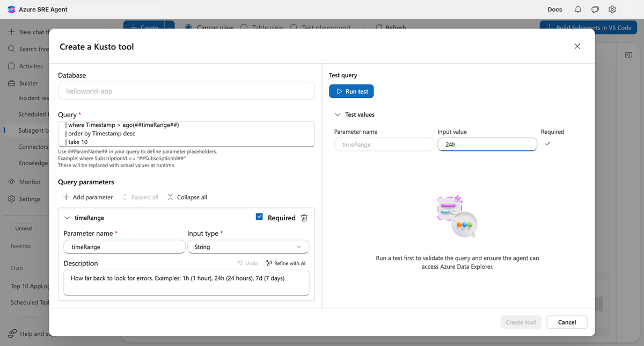Click the Input value field containing 24h
This screenshot has width=644, height=346.
487,145
